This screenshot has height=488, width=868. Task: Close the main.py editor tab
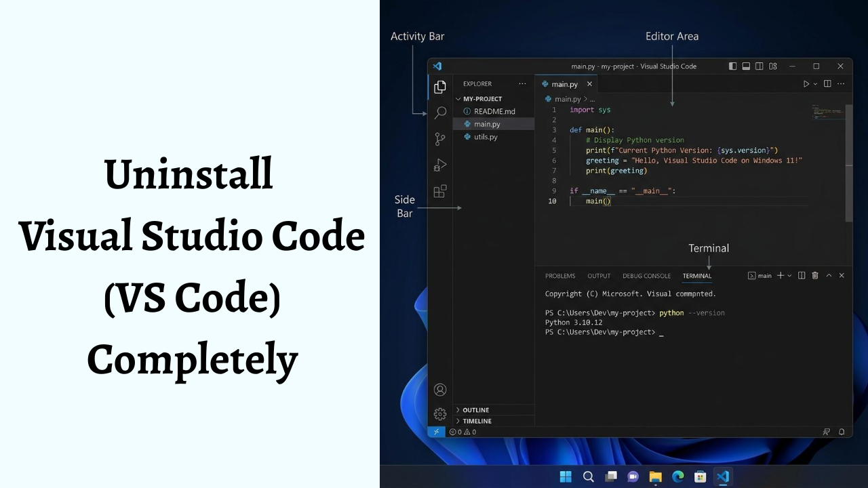[x=589, y=84]
